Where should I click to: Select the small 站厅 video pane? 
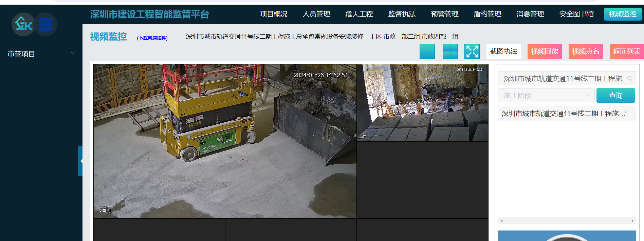422,103
